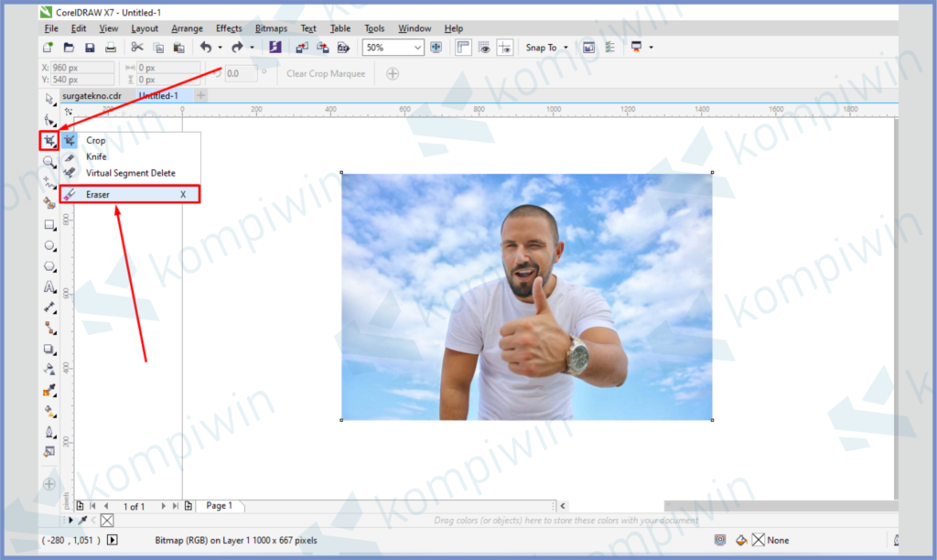Click the Cut scissors icon
This screenshot has width=937, height=560.
click(137, 48)
